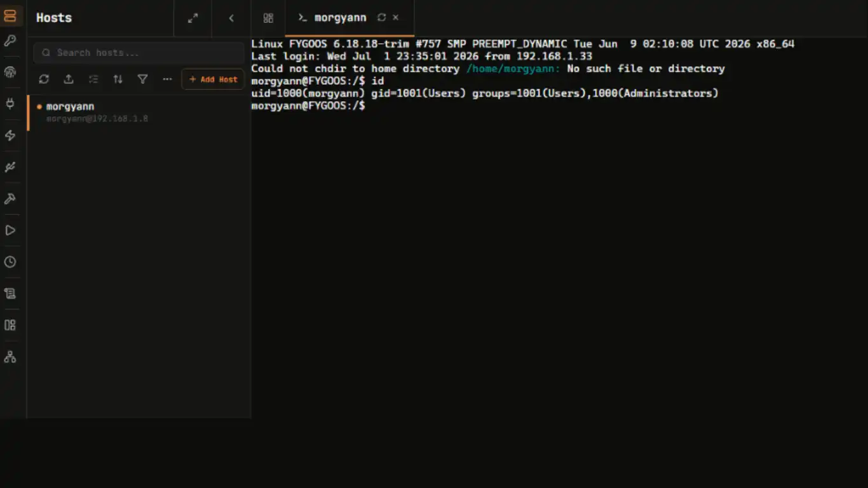
Task: Focus the Search hosts field
Action: [139, 53]
